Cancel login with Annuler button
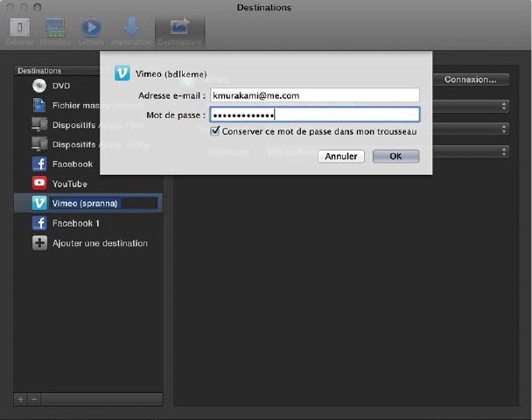The width and height of the screenshot is (532, 420). pyautogui.click(x=341, y=157)
